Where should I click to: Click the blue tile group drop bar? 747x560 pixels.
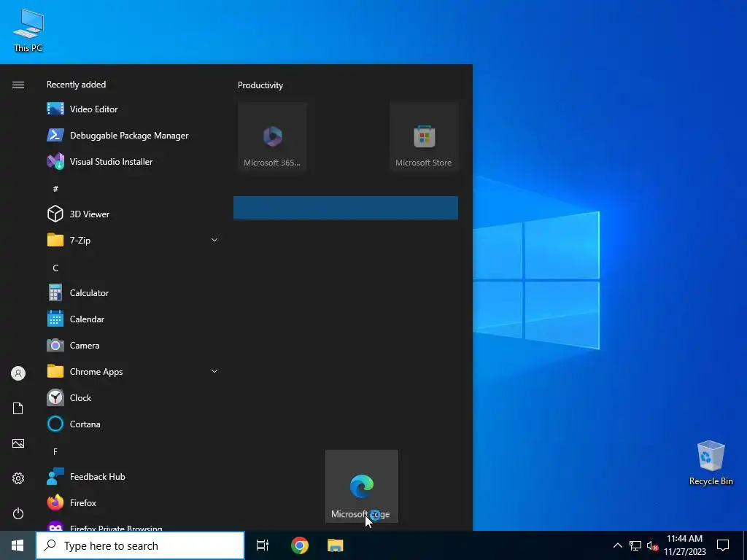pos(345,208)
